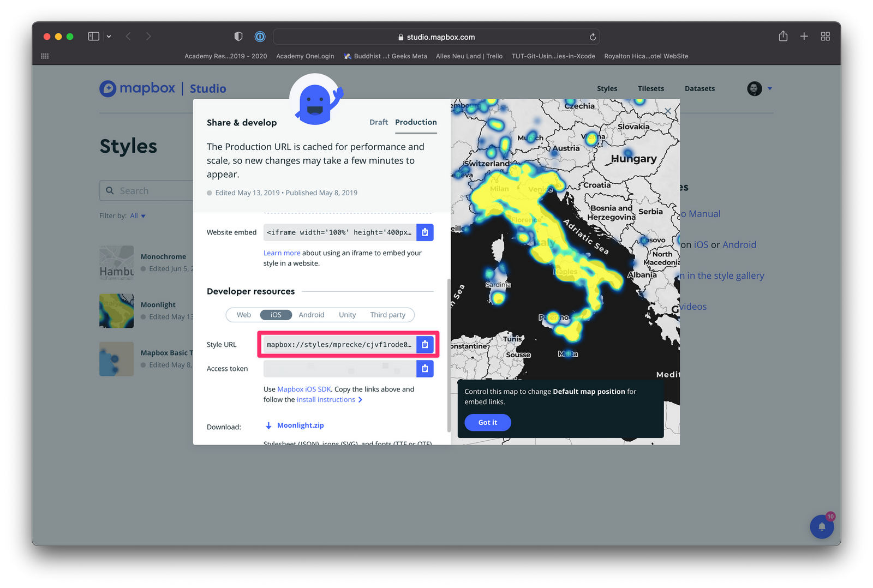Copy the Style URL to clipboard
873x588 pixels.
[425, 344]
